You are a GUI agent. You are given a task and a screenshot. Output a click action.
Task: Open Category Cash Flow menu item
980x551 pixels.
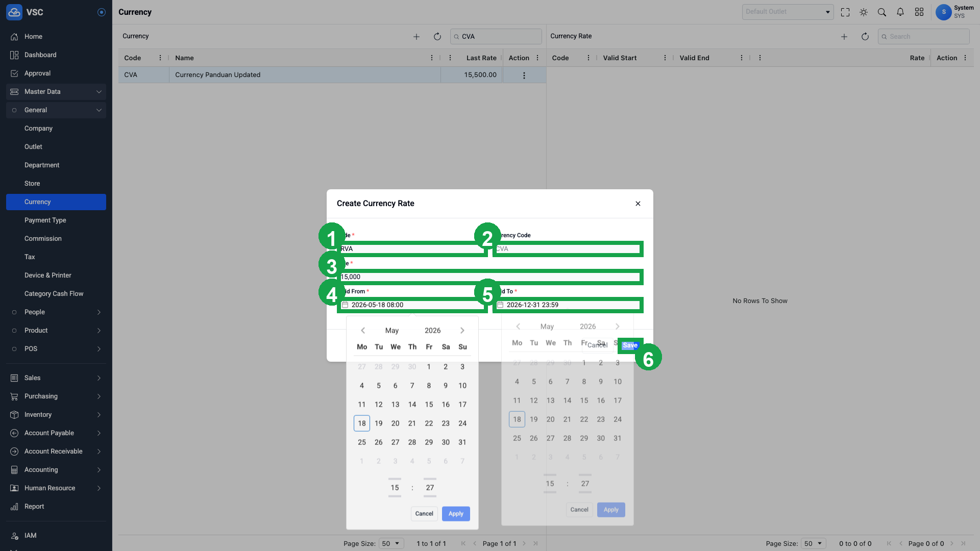point(56,294)
